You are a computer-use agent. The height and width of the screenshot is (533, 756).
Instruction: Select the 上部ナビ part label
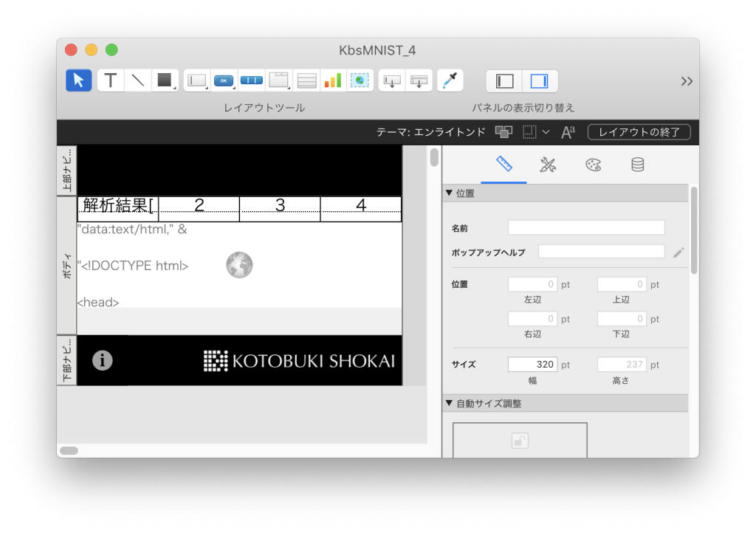[67, 170]
